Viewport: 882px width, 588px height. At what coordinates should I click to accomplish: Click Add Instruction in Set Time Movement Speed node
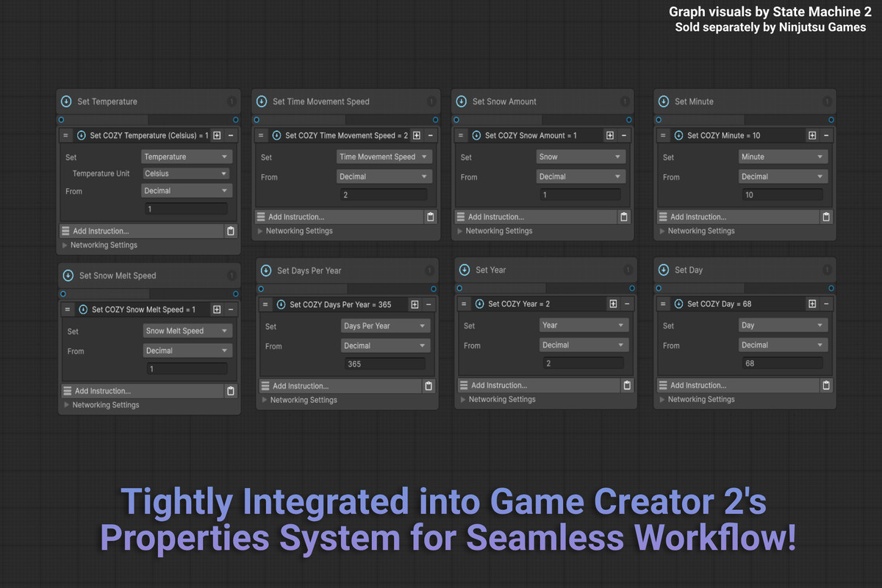pyautogui.click(x=340, y=217)
